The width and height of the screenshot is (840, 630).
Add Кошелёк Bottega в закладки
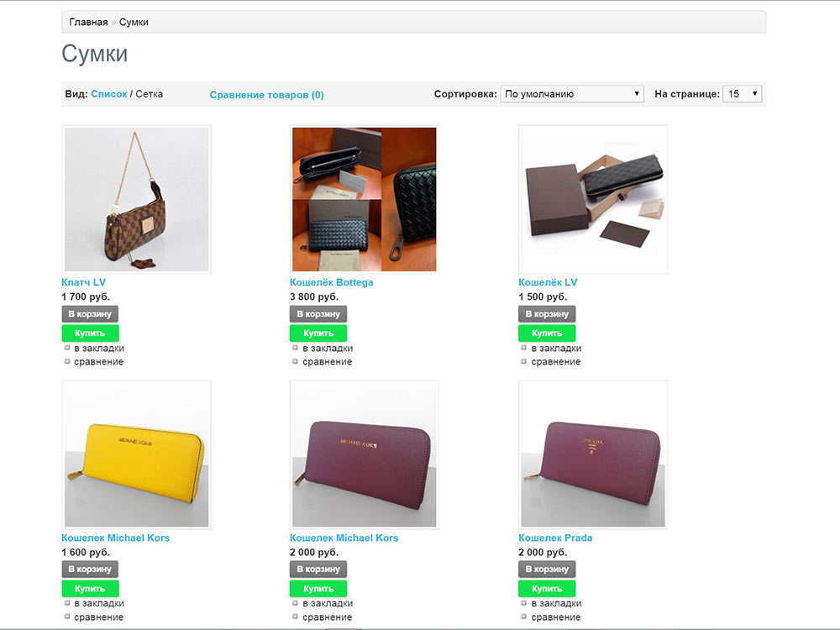coord(328,349)
